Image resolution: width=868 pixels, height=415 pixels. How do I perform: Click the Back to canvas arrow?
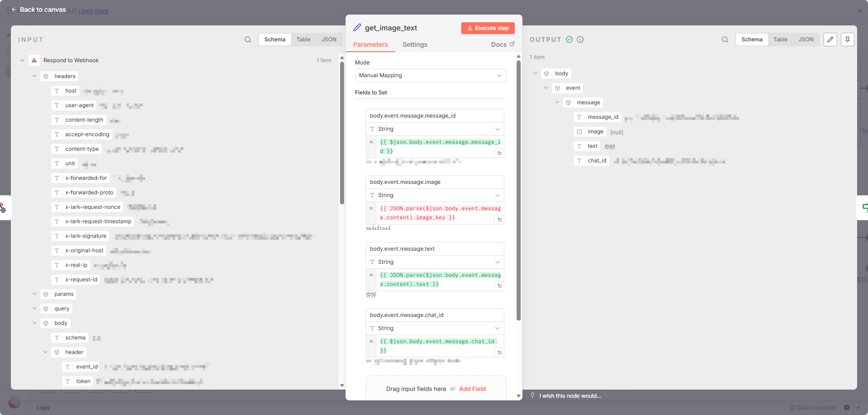tap(14, 10)
